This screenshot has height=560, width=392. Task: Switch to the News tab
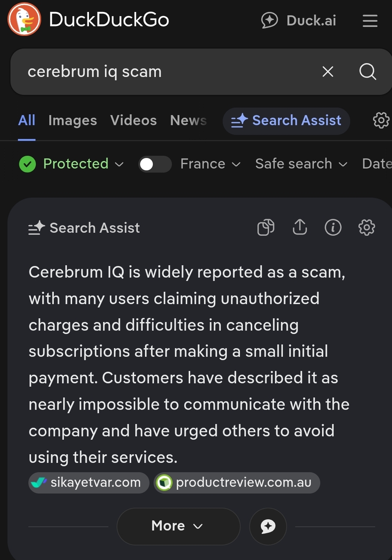click(x=188, y=120)
